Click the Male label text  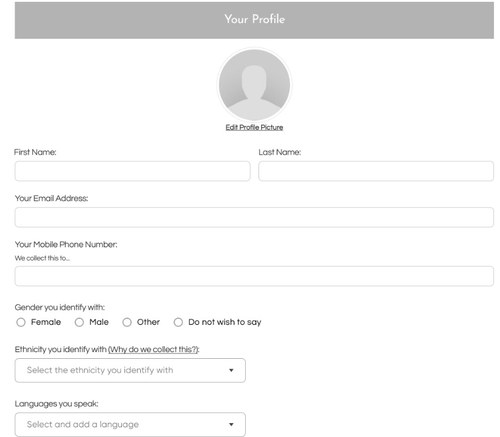99,322
